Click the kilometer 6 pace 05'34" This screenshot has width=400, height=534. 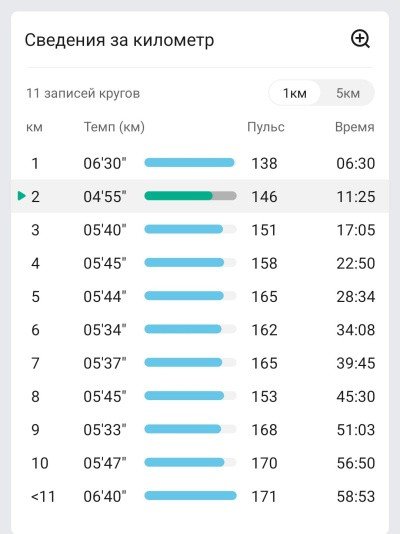[x=105, y=330]
